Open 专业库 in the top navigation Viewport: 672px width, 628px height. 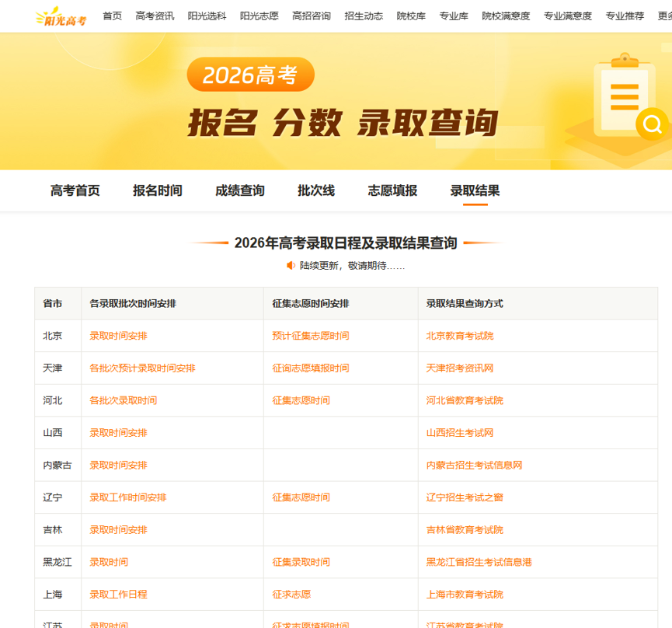(x=454, y=16)
